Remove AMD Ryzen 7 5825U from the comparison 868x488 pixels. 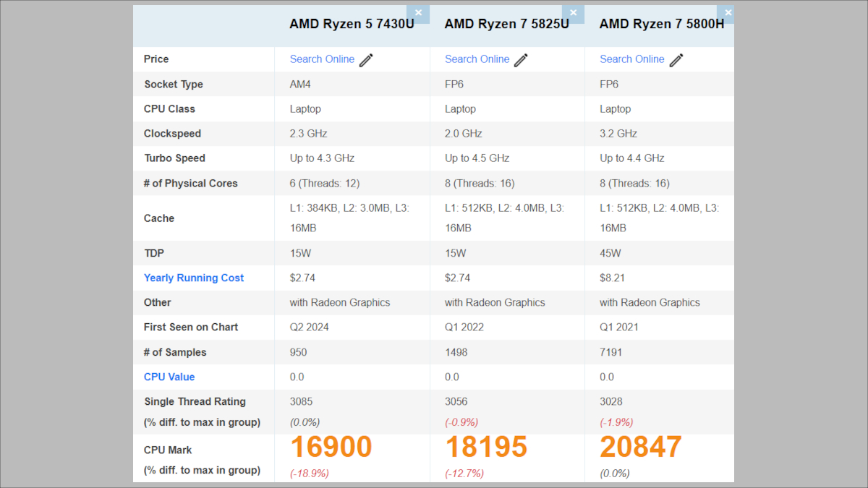tap(574, 13)
